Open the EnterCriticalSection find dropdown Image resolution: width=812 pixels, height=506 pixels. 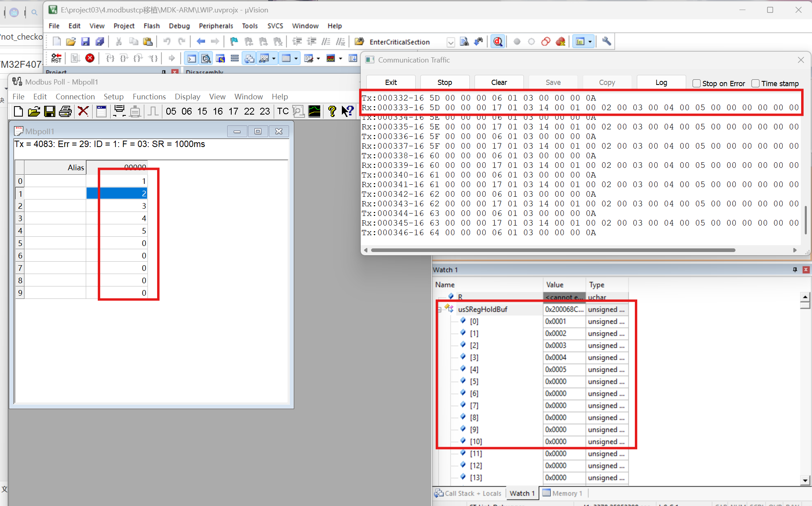(x=450, y=42)
